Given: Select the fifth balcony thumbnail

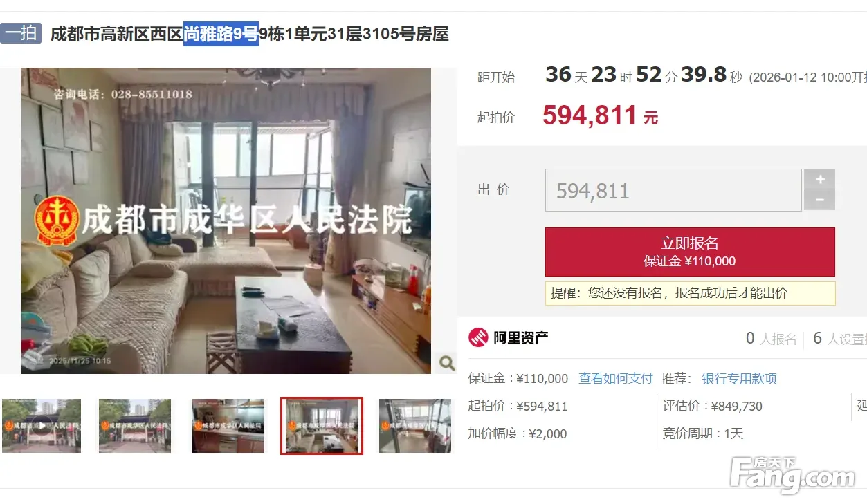Looking at the screenshot, I should pyautogui.click(x=415, y=426).
